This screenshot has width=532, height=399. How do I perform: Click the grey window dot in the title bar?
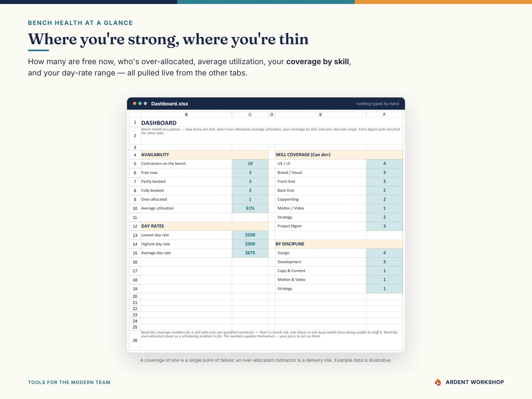click(145, 103)
